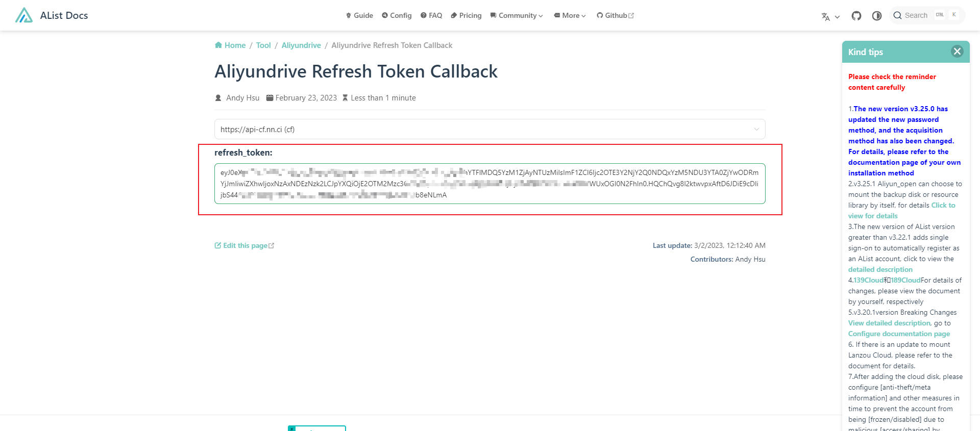This screenshot has height=431, width=980.
Task: Open the Pricing nav item
Action: click(466, 15)
